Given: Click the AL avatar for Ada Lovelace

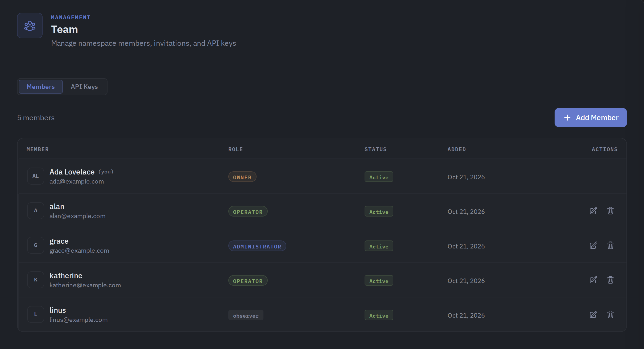Looking at the screenshot, I should coord(36,176).
